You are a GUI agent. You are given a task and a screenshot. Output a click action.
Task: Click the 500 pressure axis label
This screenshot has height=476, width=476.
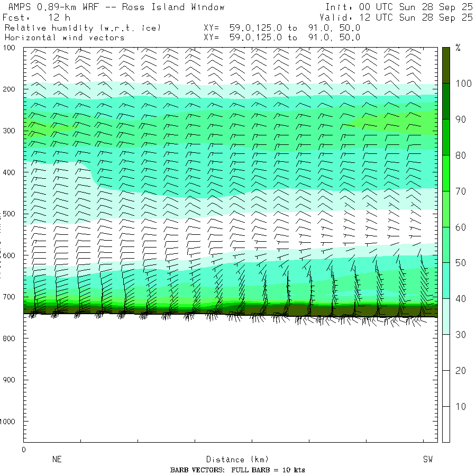(9, 214)
